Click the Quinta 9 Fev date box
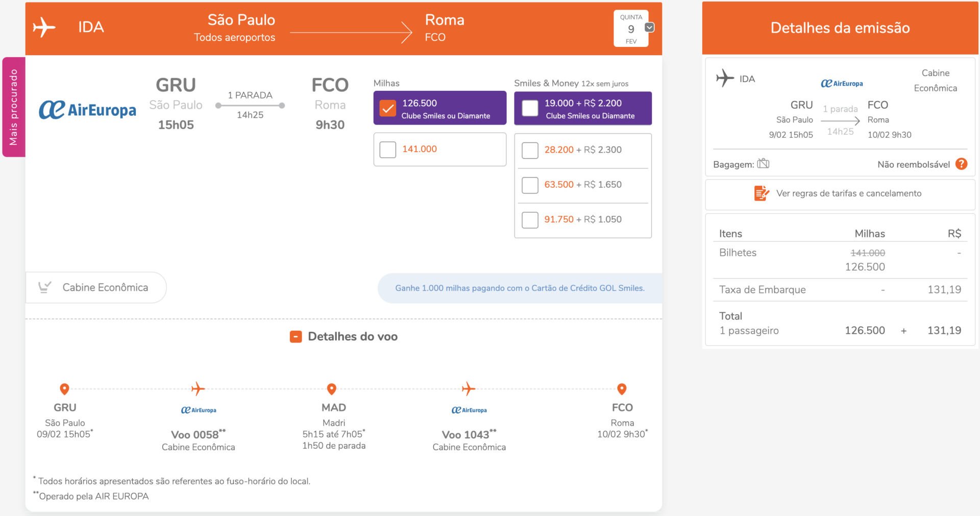This screenshot has height=516, width=980. coord(631,29)
